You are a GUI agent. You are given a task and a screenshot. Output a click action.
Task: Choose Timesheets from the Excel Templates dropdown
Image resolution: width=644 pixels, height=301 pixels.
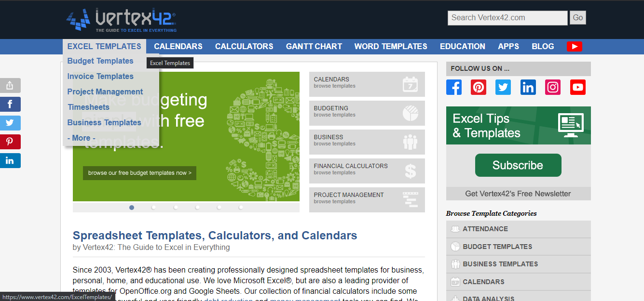[89, 107]
